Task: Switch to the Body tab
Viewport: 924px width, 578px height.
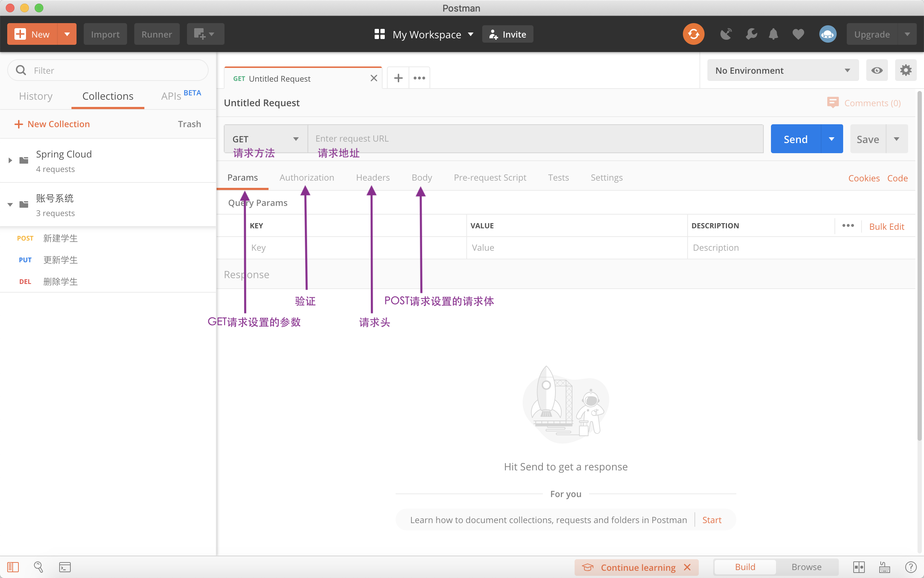Action: pos(422,177)
